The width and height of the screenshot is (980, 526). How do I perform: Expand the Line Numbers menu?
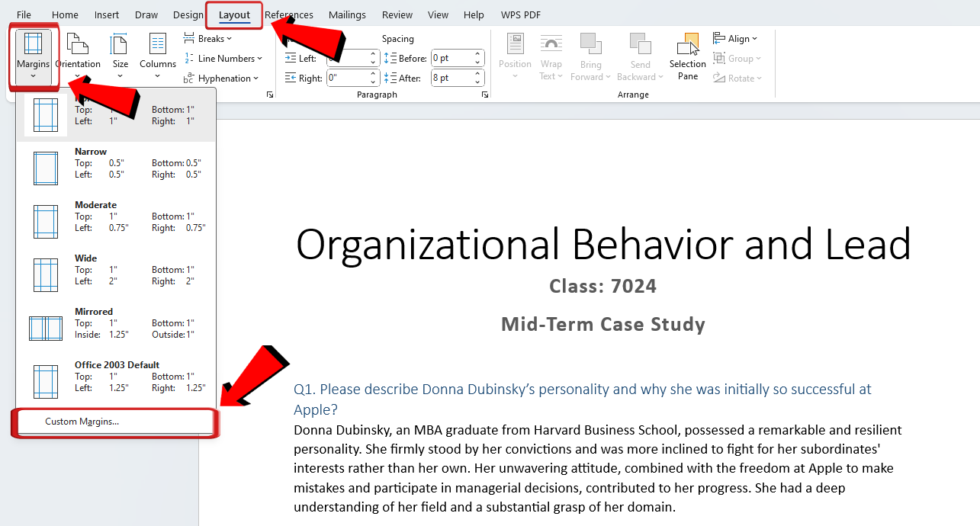[224, 58]
